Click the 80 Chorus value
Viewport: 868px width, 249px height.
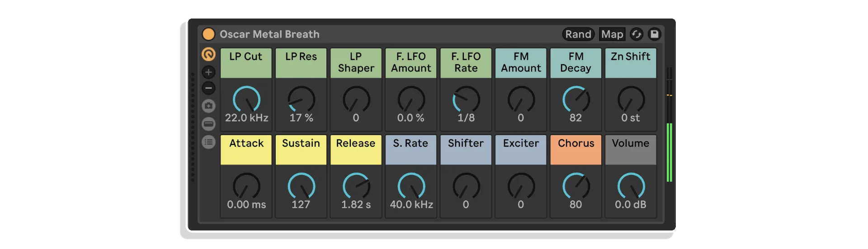coord(576,205)
